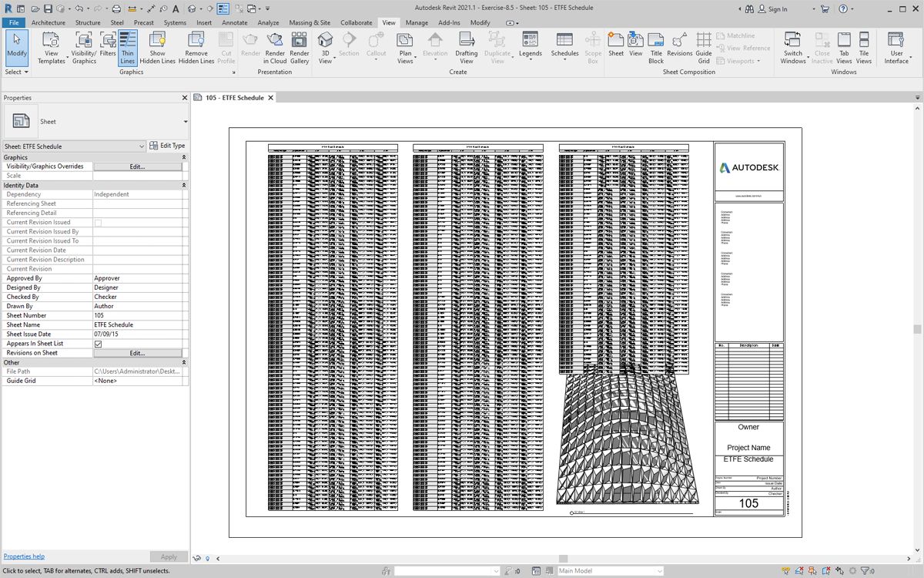Toggle the Current Revision Issued checkbox
The image size is (924, 578).
coord(98,223)
